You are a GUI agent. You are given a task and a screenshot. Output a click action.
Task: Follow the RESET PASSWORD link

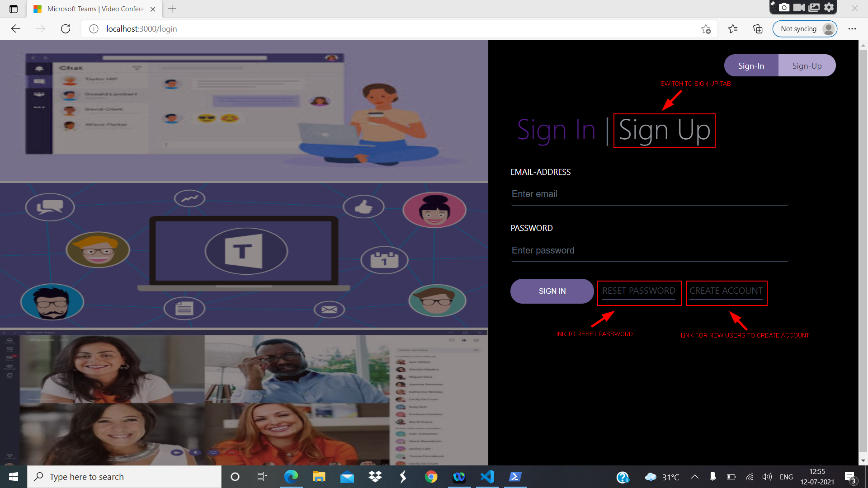(638, 291)
